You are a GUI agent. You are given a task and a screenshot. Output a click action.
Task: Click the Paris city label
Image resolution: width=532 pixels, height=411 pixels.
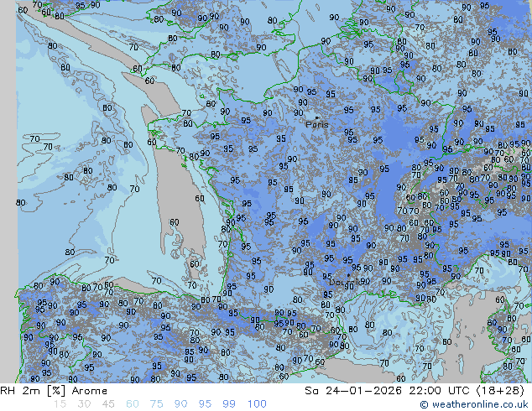(317, 125)
